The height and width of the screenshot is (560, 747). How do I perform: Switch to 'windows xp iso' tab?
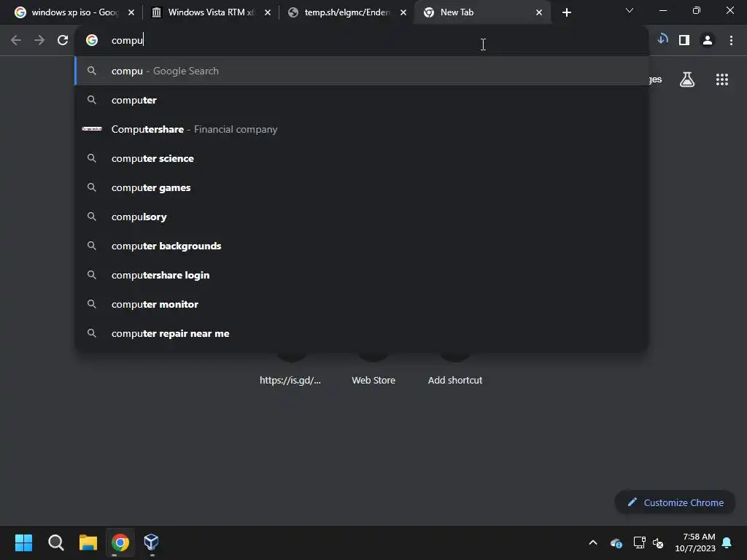click(x=74, y=12)
